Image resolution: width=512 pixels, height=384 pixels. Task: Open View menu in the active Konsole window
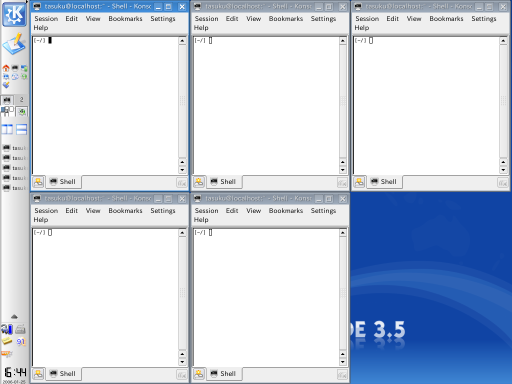pos(93,19)
